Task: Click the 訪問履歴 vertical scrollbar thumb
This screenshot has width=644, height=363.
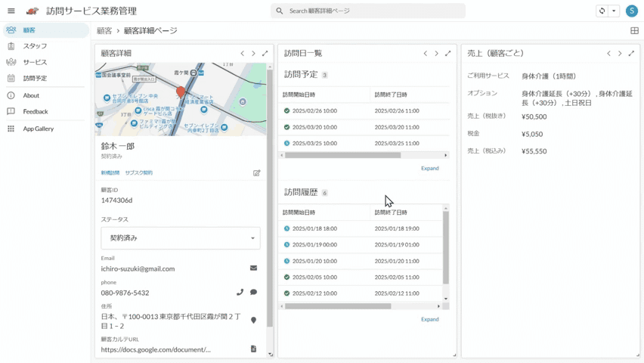Action: (446, 248)
